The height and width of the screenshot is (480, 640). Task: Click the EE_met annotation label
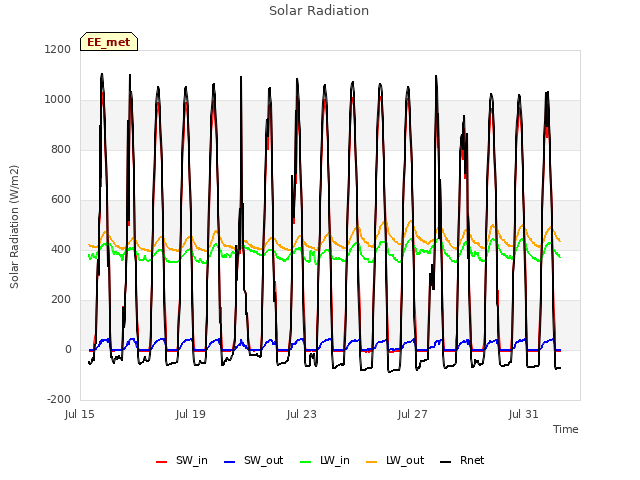109,42
